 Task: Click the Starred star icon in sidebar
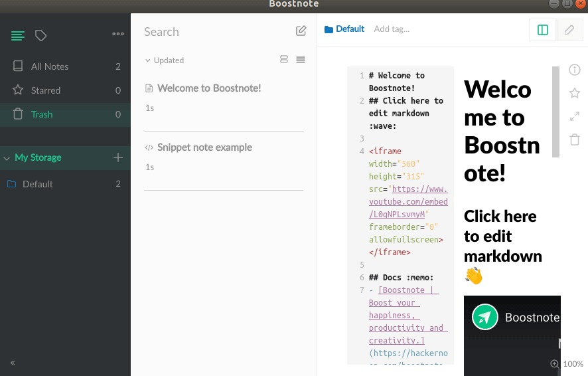18,90
